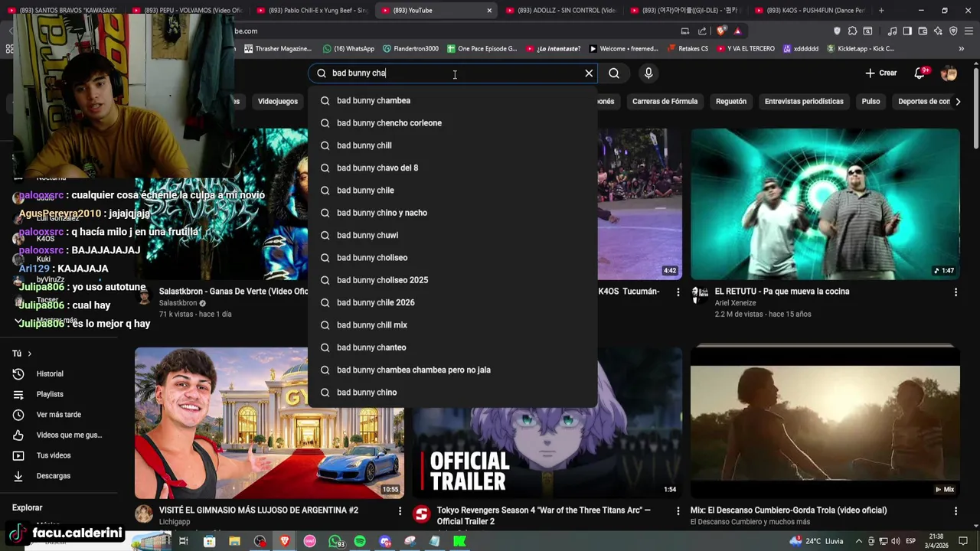
Task: Open the EL RETUTU video thumbnail
Action: pyautogui.click(x=825, y=204)
